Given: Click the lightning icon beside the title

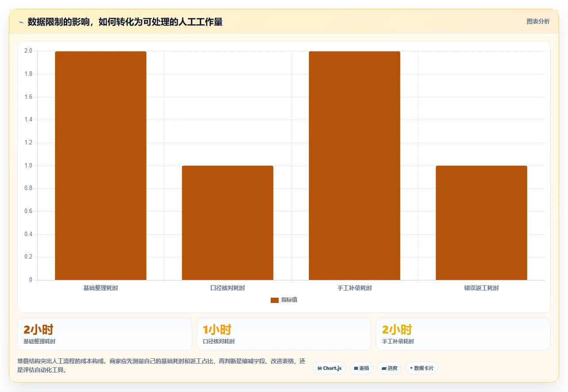Looking at the screenshot, I should pos(21,22).
